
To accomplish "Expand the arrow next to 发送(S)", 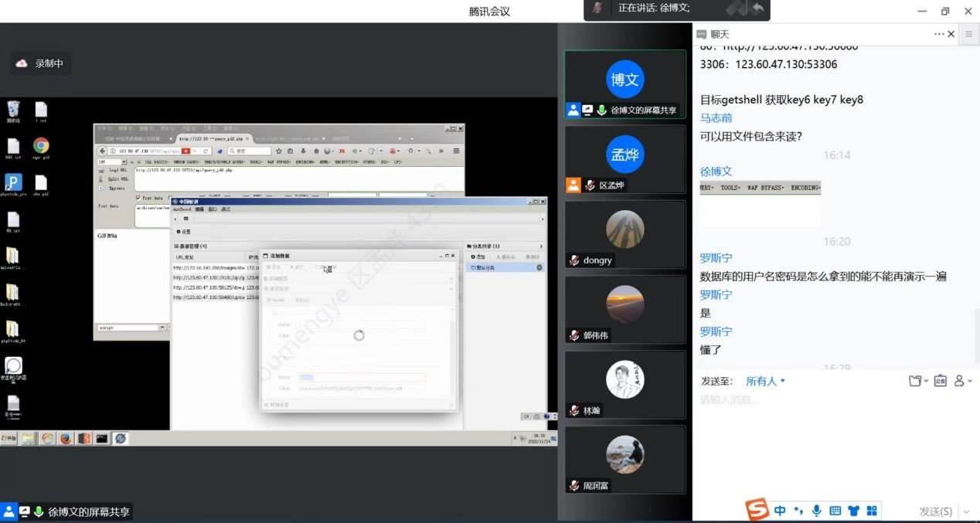I will pyautogui.click(x=966, y=511).
